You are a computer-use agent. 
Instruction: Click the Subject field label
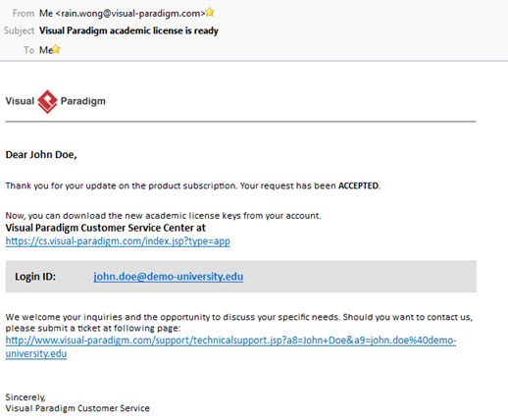click(20, 30)
